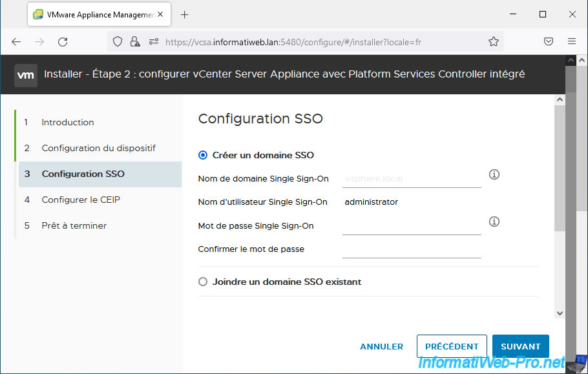
Task: Click the inner form scrollbar up arrow
Action: (x=560, y=99)
